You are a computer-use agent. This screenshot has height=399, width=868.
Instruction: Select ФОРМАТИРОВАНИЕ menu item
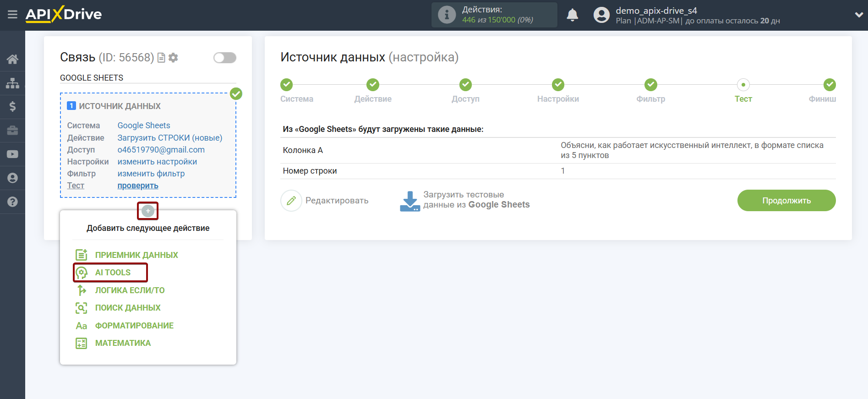[x=134, y=326]
